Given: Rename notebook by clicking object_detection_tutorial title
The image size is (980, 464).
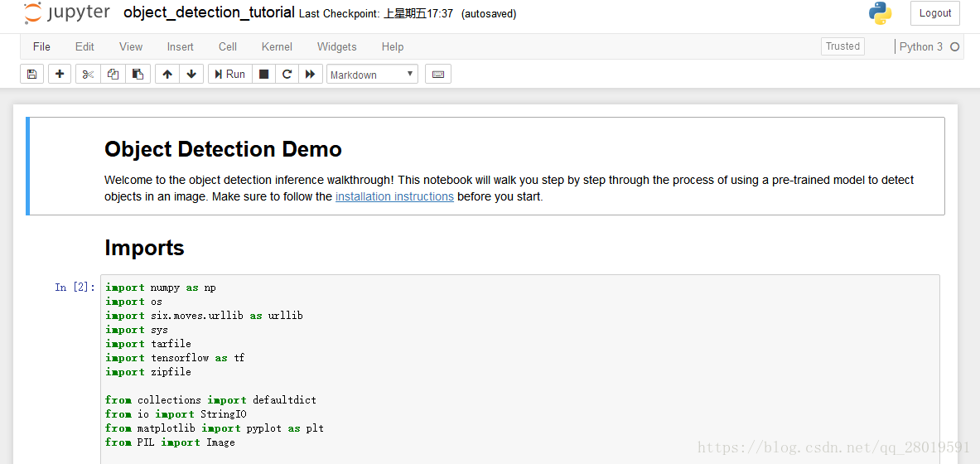Looking at the screenshot, I should (209, 12).
